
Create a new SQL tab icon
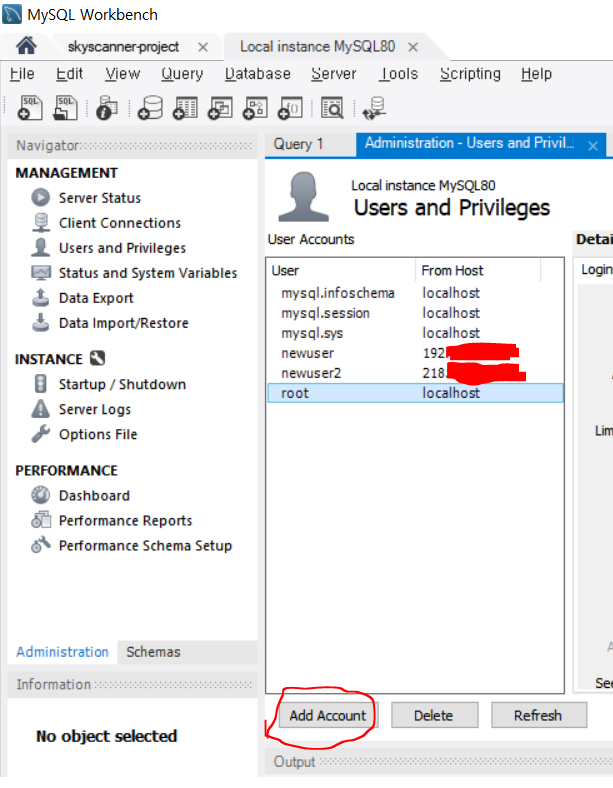tap(30, 108)
